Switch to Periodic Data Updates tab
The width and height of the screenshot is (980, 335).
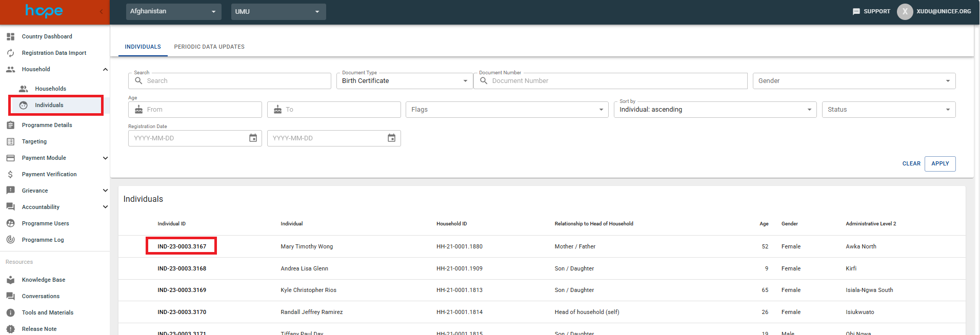[209, 47]
